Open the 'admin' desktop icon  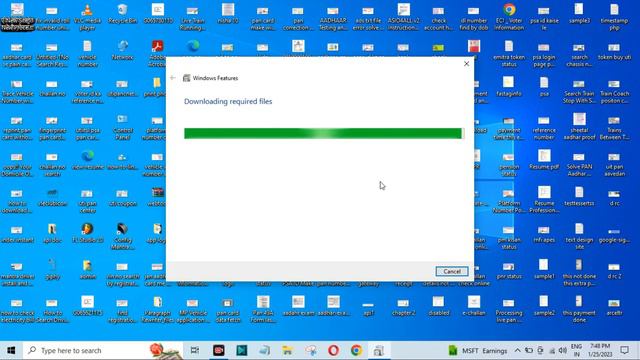87,269
